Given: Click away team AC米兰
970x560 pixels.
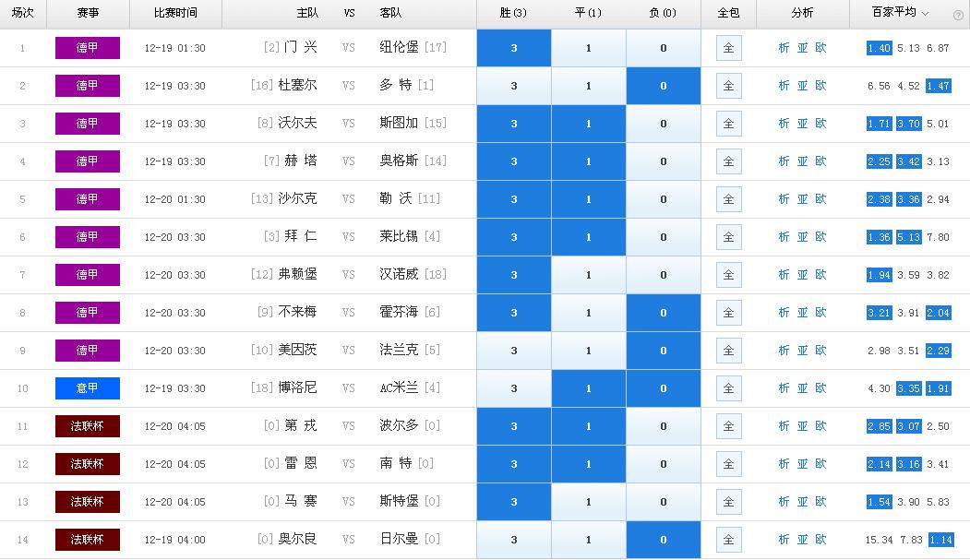Looking at the screenshot, I should (399, 387).
